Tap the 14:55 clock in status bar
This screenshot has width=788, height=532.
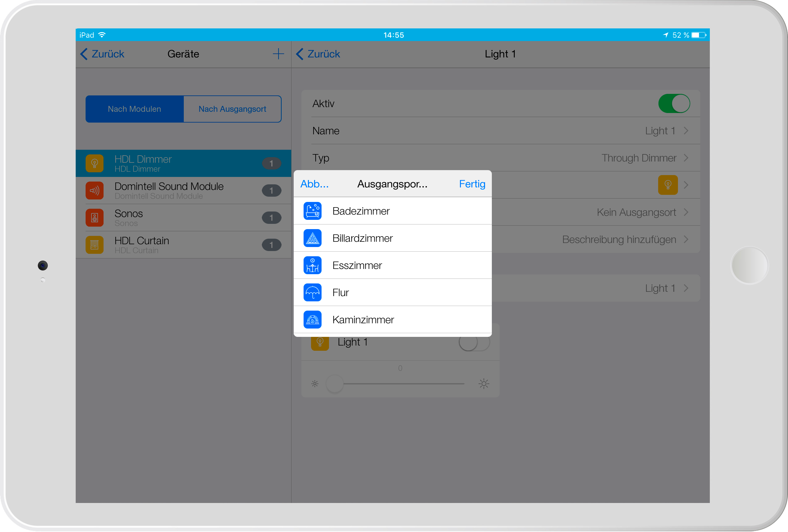[394, 35]
